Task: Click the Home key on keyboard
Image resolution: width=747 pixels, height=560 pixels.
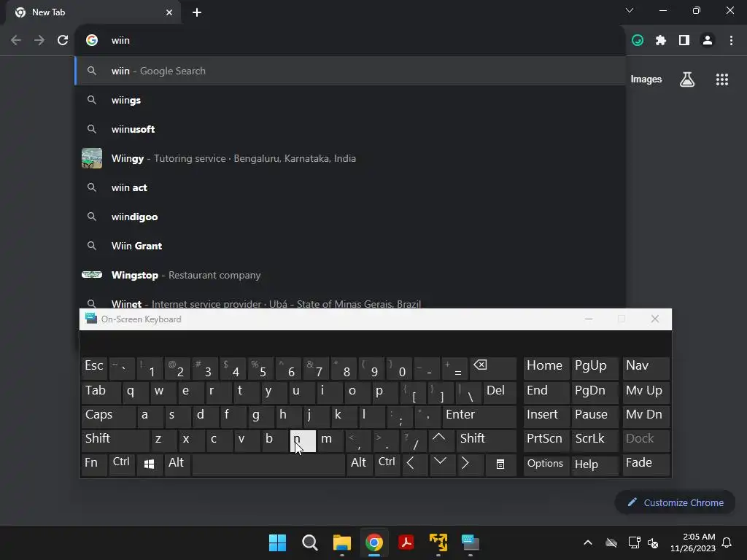Action: click(x=546, y=367)
